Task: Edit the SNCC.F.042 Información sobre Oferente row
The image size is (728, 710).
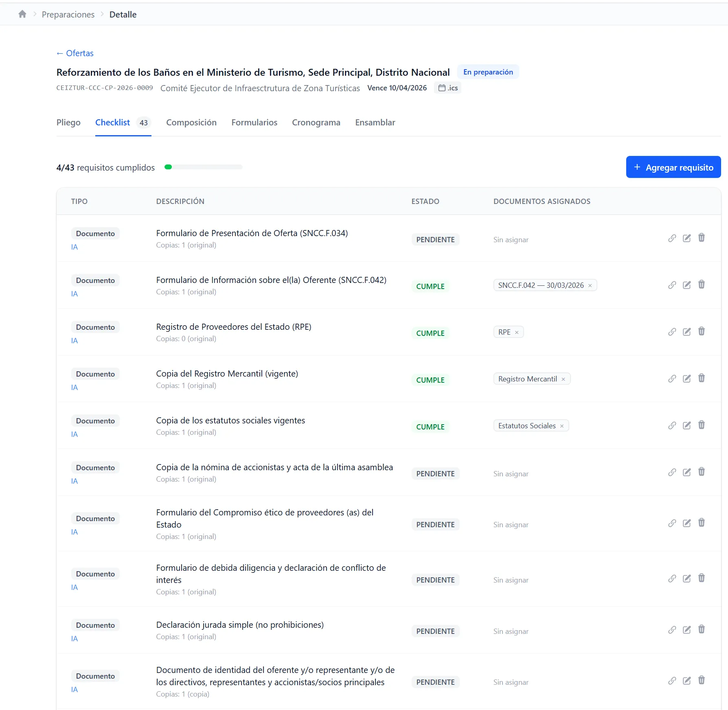Action: pos(687,285)
